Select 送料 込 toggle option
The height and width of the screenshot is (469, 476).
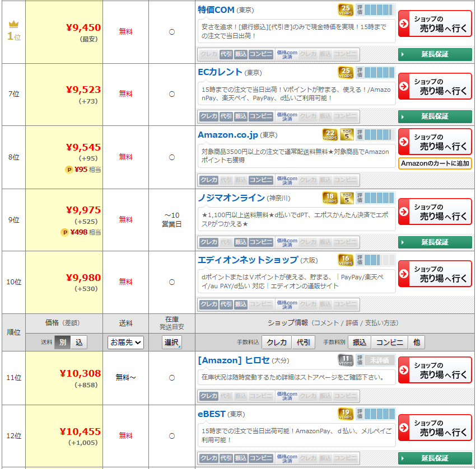79,342
